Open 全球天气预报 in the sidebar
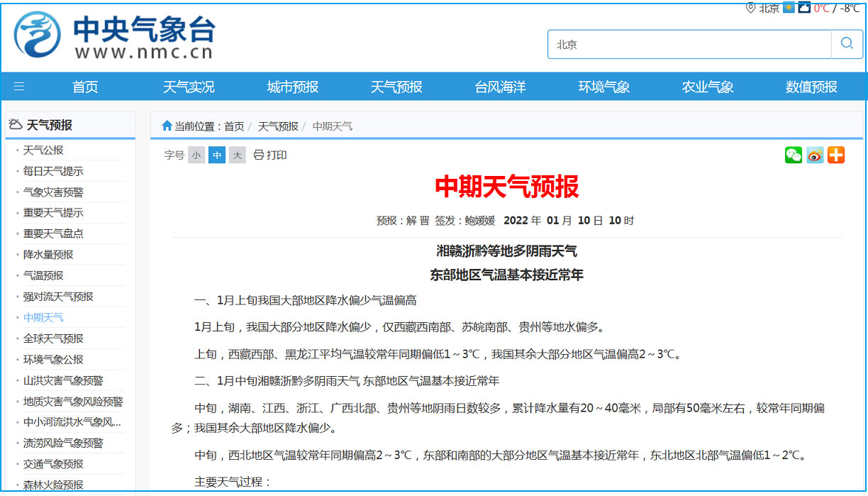868x496 pixels. pos(53,338)
